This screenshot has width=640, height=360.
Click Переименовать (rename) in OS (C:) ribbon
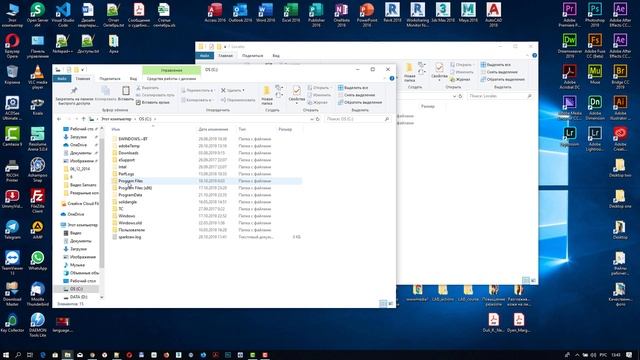[x=238, y=100]
